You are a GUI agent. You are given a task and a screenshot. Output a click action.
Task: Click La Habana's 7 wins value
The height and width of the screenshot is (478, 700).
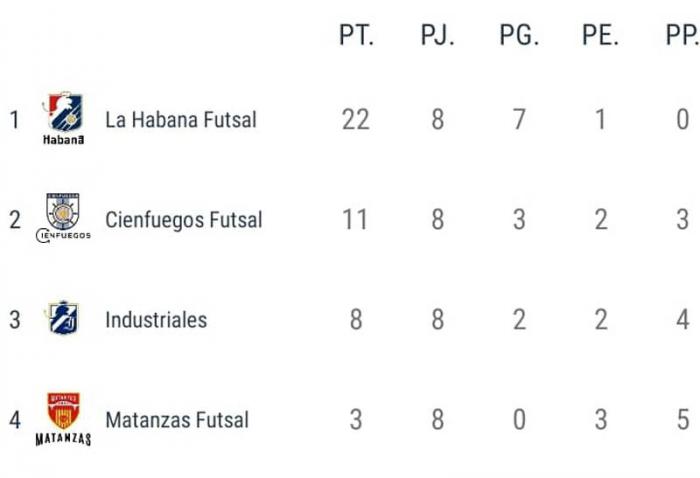[x=519, y=120]
